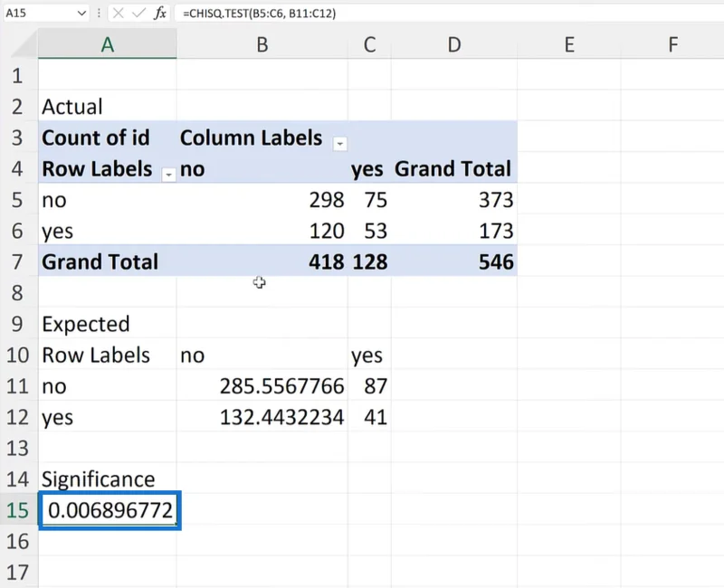This screenshot has height=588, width=724.
Task: Select column D header
Action: point(454,44)
